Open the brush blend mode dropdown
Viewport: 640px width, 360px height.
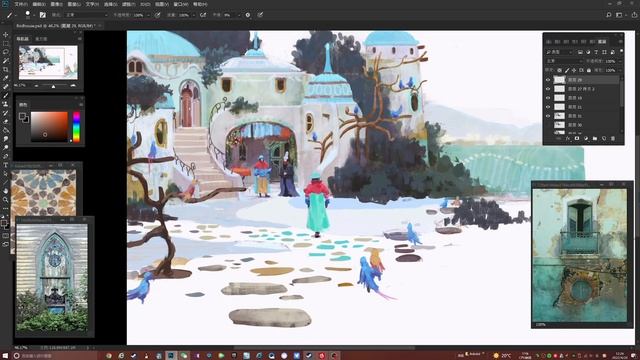[x=87, y=15]
